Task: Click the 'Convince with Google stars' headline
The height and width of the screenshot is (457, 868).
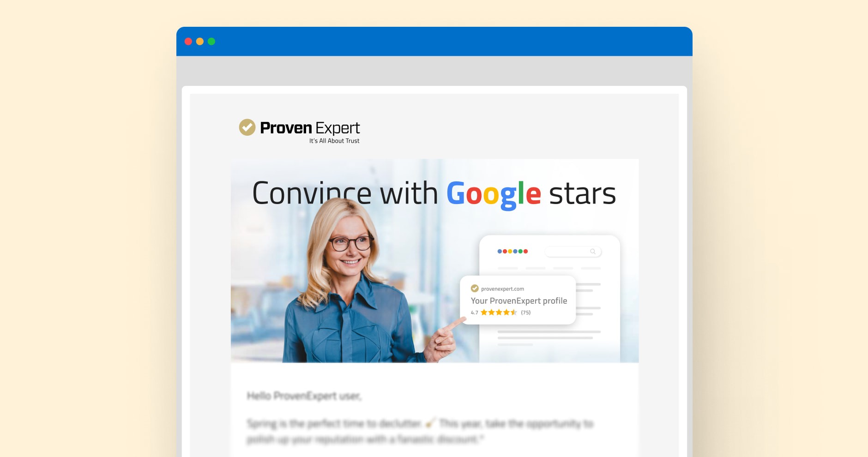Action: [x=434, y=193]
